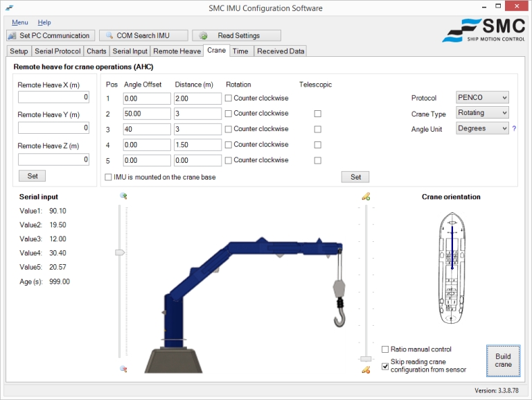The width and height of the screenshot is (532, 400).
Task: Click Angle Offset field for position 1
Action: pyautogui.click(x=147, y=98)
